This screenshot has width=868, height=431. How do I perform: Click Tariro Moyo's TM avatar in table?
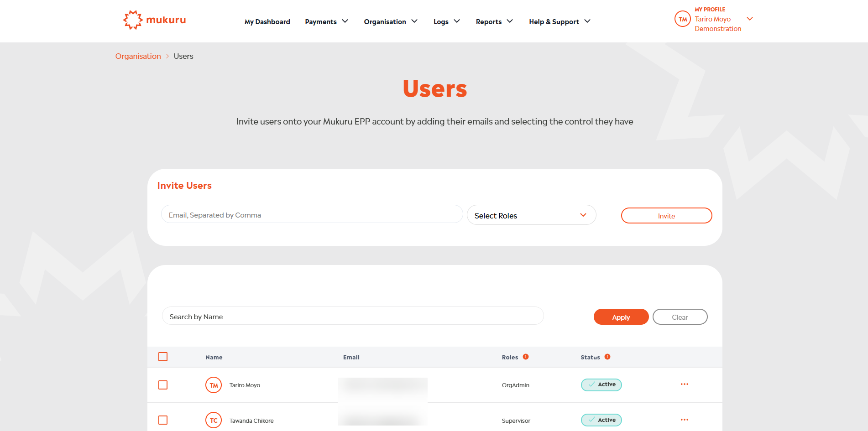click(214, 385)
